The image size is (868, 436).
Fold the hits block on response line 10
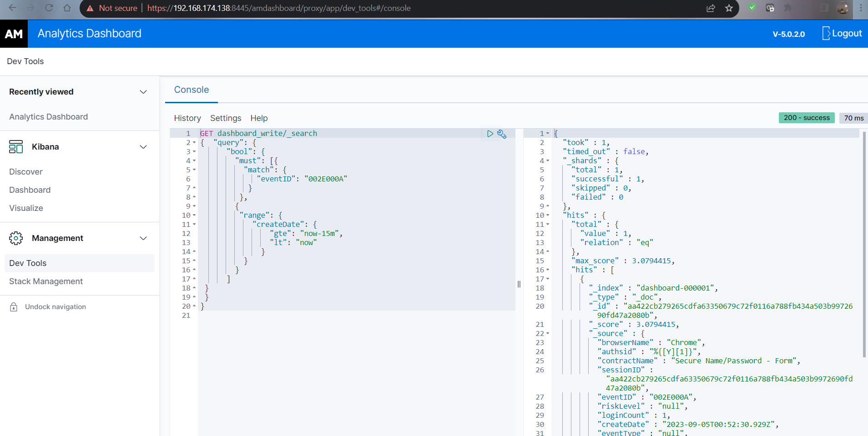tap(548, 215)
